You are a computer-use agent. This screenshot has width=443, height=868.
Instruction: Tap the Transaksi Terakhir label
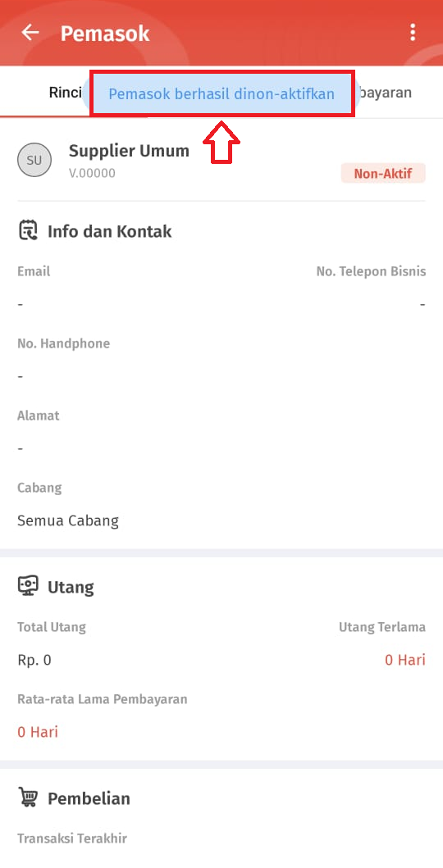(72, 838)
